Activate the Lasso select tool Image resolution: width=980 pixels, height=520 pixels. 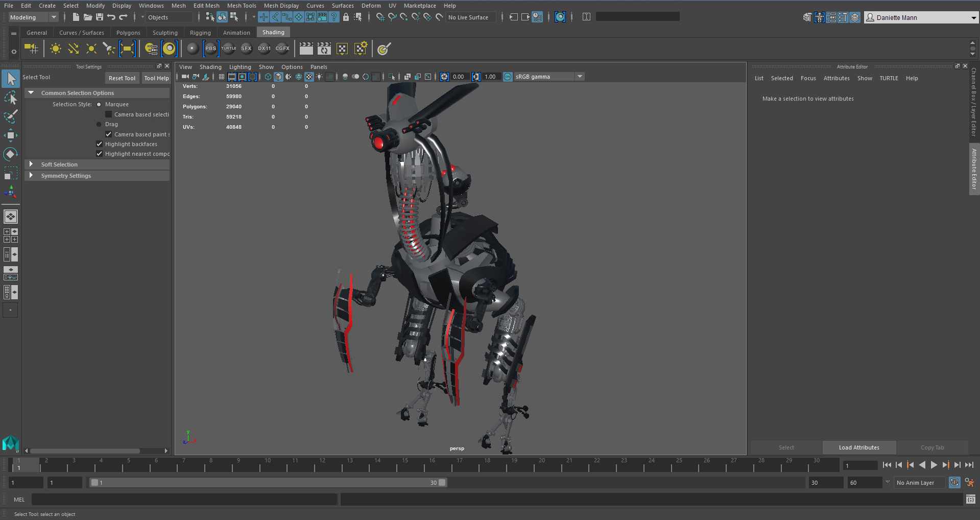coord(11,98)
